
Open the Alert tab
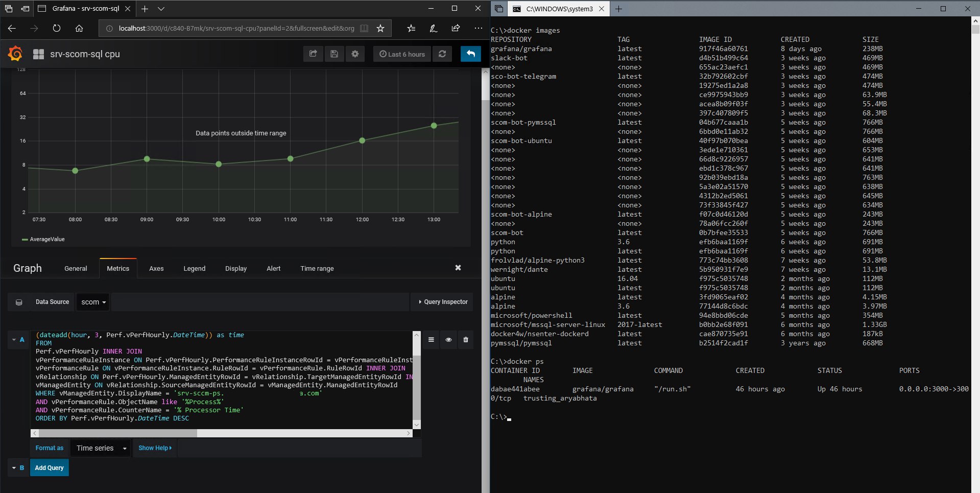[274, 268]
